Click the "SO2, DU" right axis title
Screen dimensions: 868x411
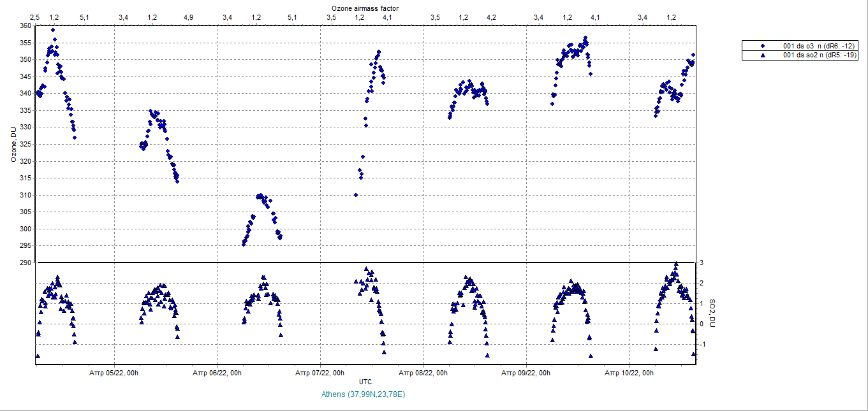pos(713,314)
